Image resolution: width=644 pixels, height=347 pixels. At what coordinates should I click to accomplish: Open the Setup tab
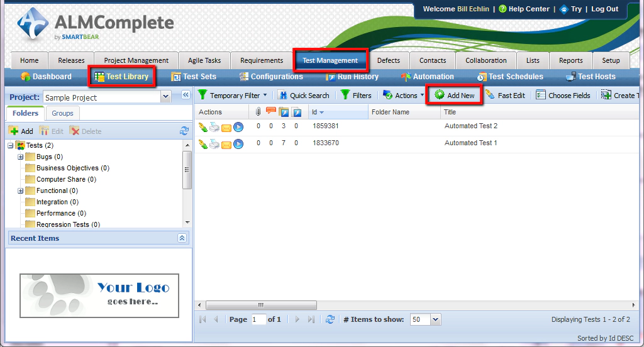611,60
